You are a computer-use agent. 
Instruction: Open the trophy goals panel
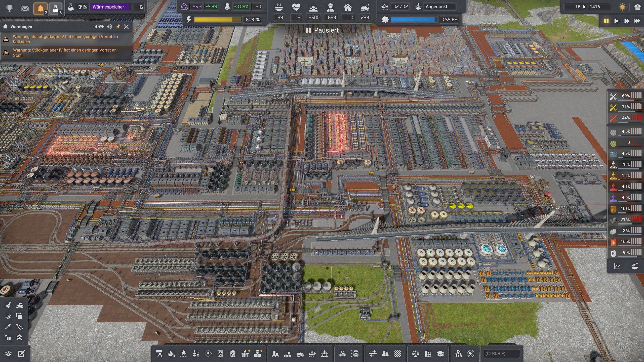pos(9,9)
